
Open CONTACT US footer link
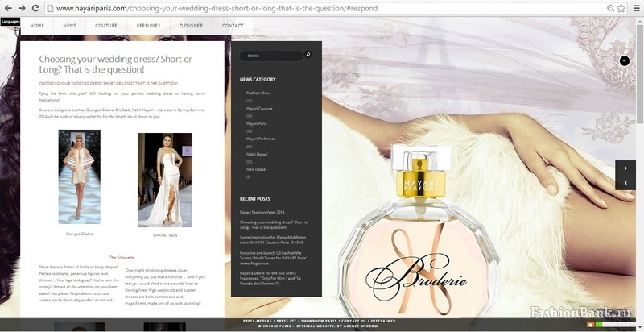(x=354, y=321)
